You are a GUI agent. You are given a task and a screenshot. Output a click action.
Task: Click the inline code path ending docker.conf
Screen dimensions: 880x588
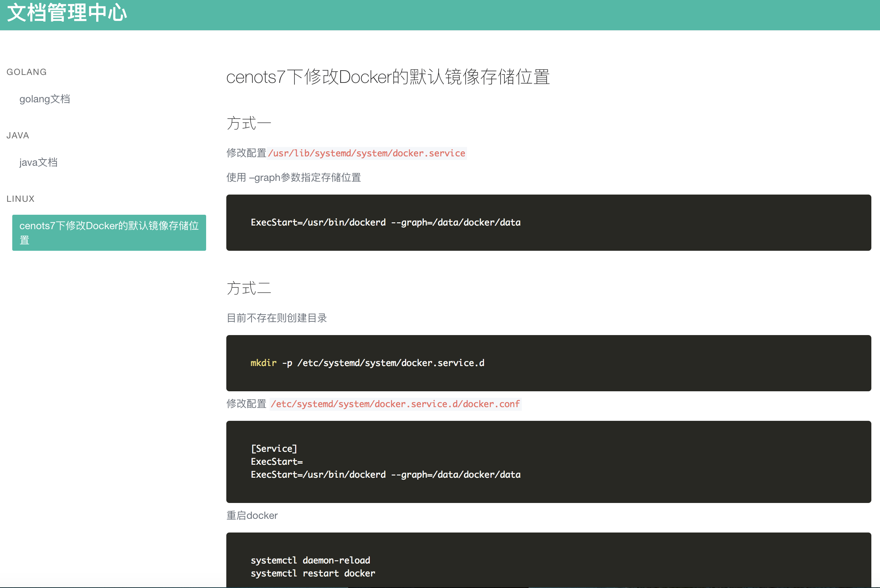coord(395,404)
